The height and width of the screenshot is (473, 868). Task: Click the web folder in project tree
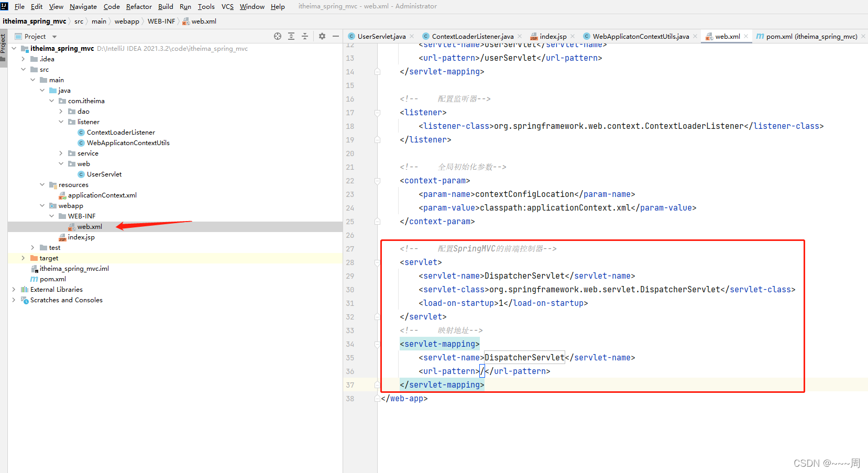tap(83, 163)
